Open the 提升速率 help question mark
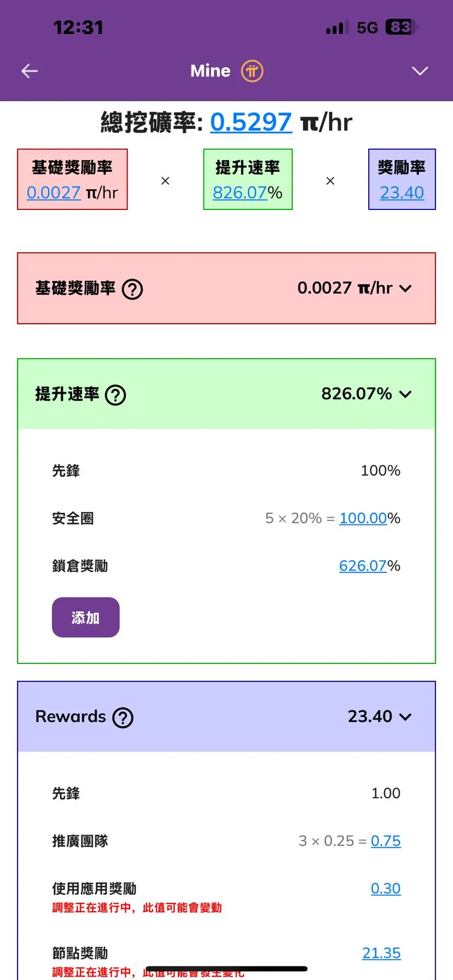The image size is (453, 980). 115,394
